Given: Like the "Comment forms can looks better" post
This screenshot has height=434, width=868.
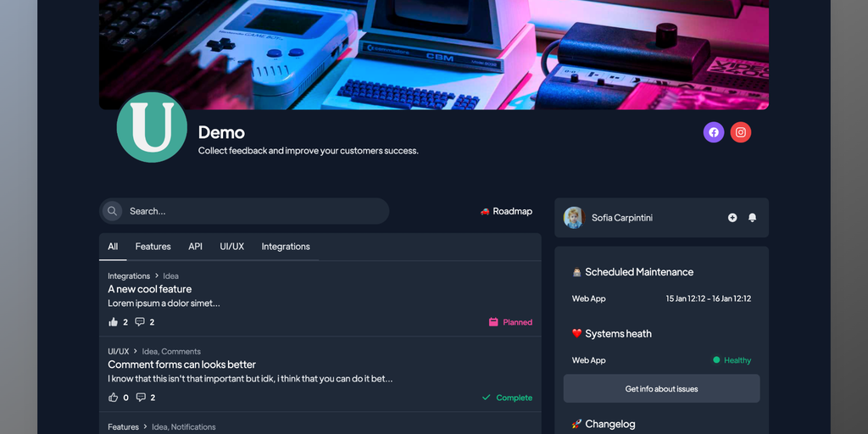Looking at the screenshot, I should 114,398.
